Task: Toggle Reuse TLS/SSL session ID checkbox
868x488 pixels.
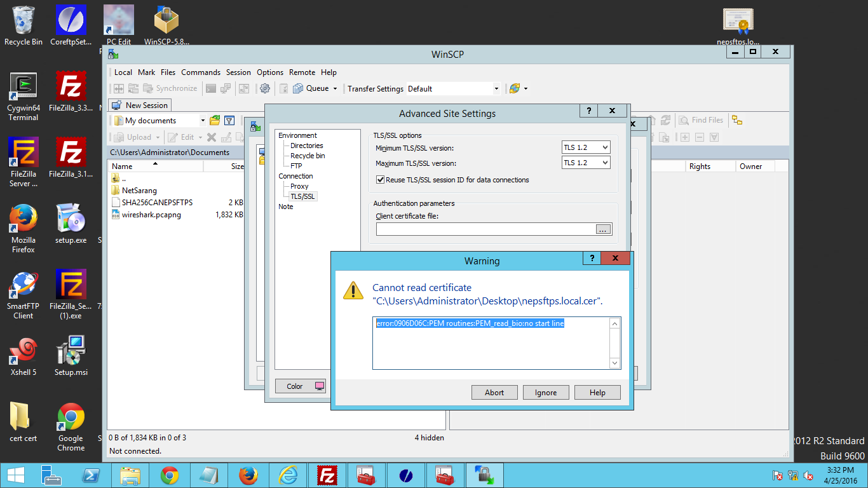Action: (381, 180)
